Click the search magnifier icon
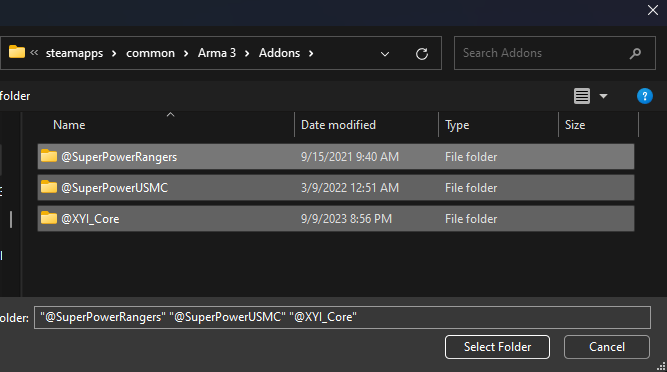667x372 pixels. click(635, 53)
